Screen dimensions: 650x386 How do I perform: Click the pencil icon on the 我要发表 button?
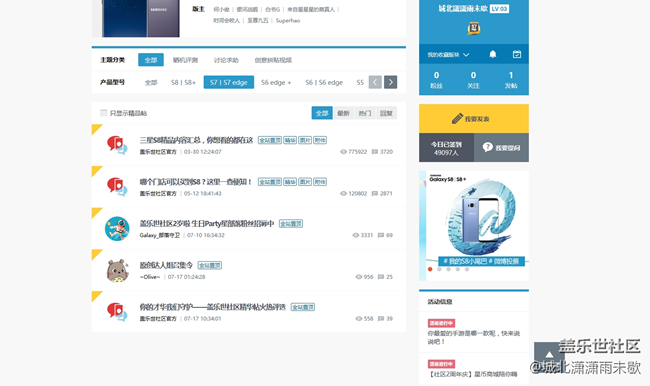(457, 119)
